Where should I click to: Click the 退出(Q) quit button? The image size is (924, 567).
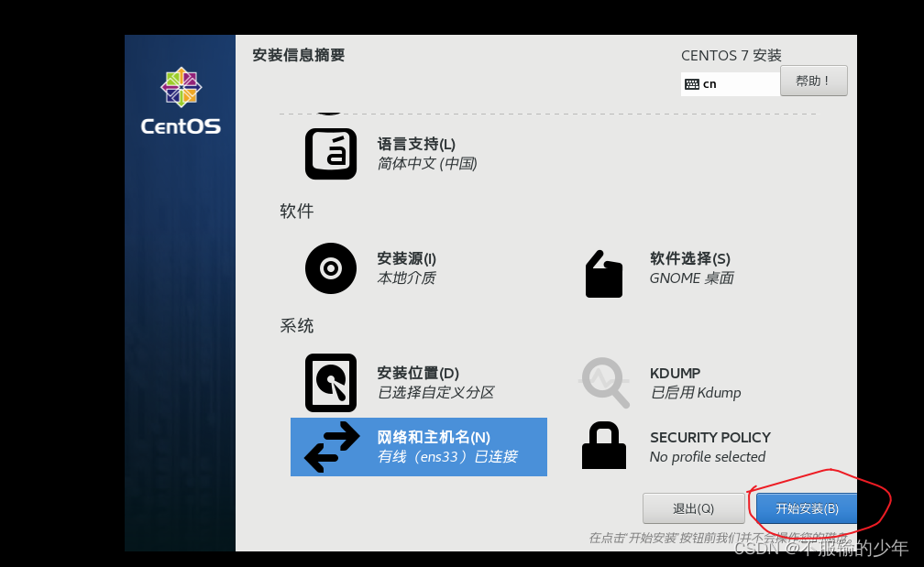click(694, 508)
